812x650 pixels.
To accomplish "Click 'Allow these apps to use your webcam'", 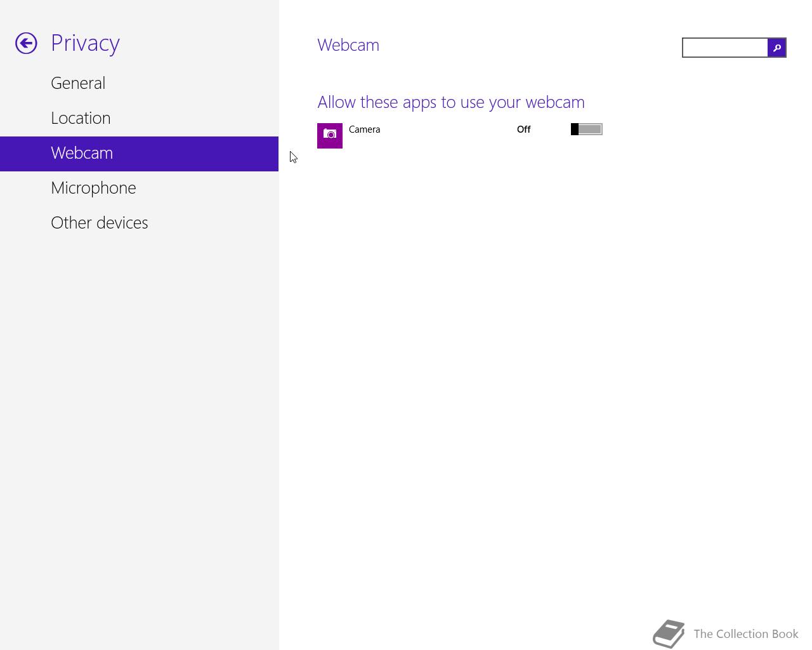I will 451,102.
